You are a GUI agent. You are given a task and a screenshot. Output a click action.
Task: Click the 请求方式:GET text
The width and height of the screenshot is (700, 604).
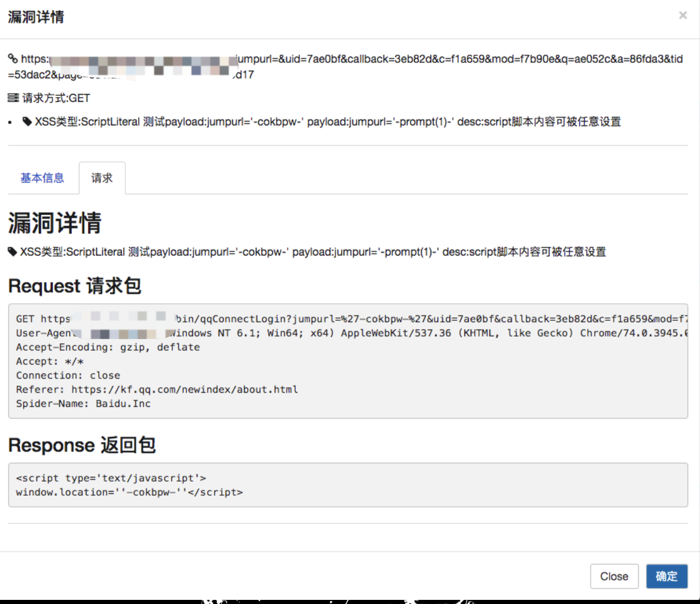pos(56,98)
